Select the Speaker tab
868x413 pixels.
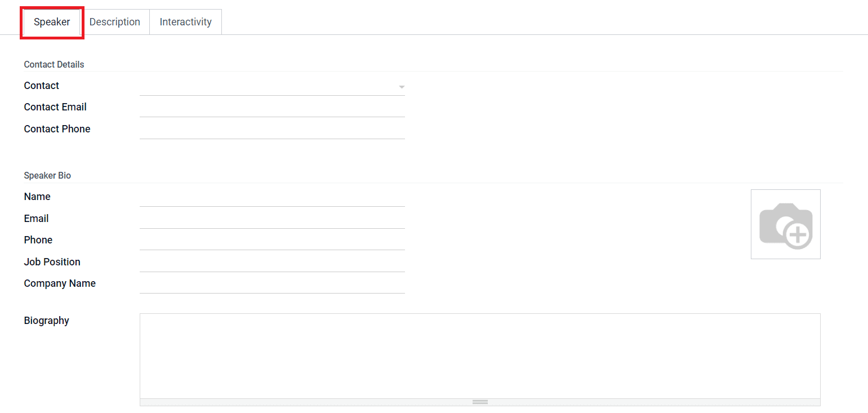[x=51, y=22]
